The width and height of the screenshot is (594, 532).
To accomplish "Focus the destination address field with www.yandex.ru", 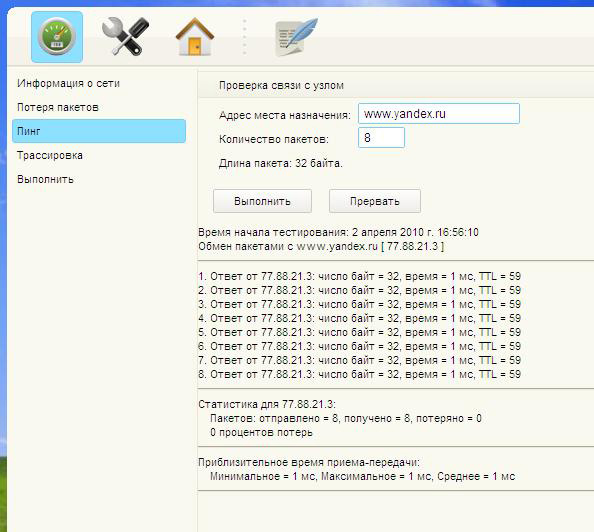I will tap(439, 114).
